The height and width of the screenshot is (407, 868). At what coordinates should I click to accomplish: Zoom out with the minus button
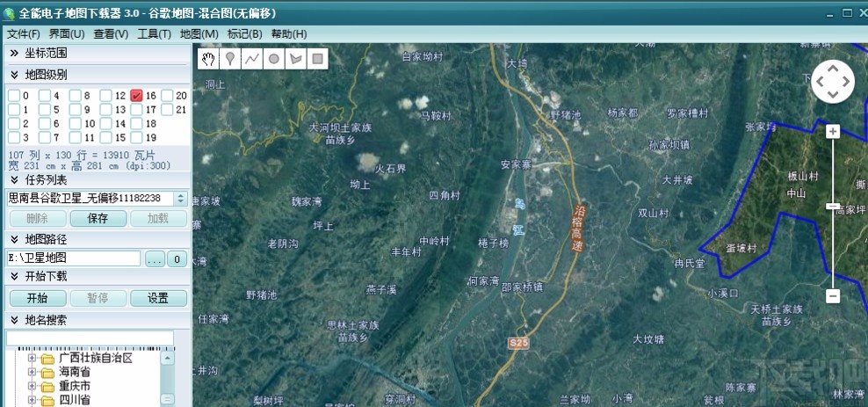click(x=833, y=295)
